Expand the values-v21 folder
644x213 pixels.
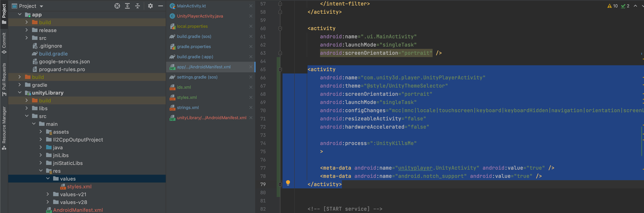coord(48,194)
